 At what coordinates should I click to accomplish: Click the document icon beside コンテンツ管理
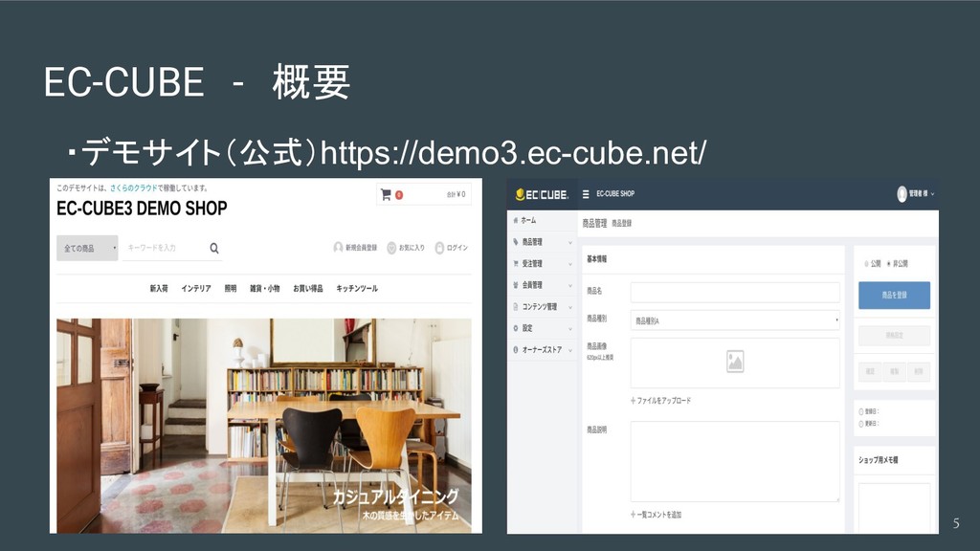(516, 307)
